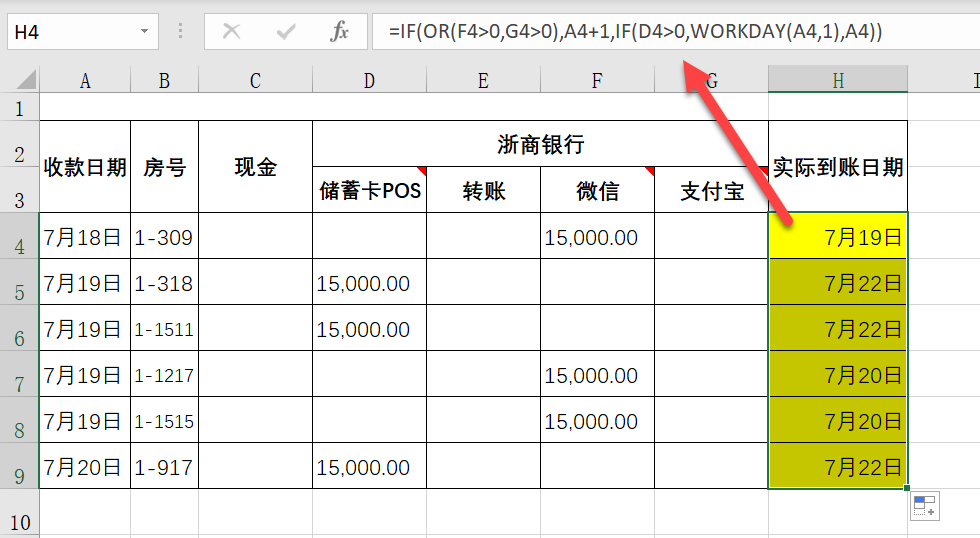Open the Insert Function fx dialog

(340, 32)
